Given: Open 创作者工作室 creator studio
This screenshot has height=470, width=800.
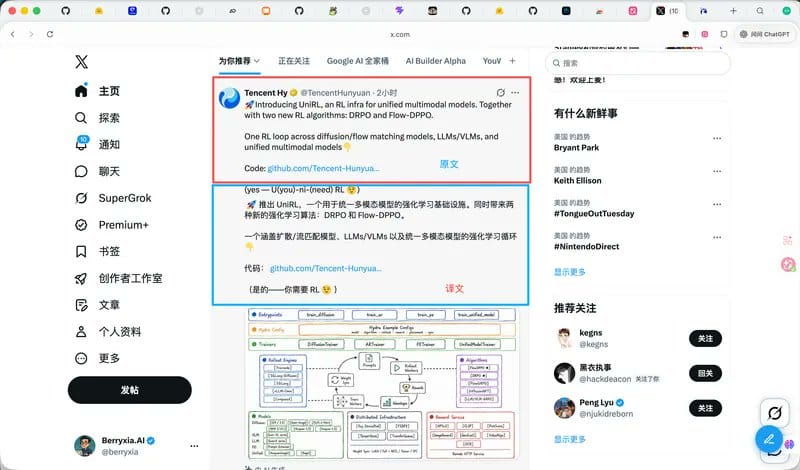Looking at the screenshot, I should pos(118,278).
